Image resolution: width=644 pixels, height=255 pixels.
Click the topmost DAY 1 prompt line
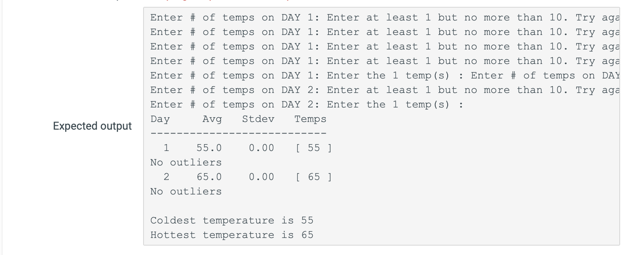click(383, 17)
